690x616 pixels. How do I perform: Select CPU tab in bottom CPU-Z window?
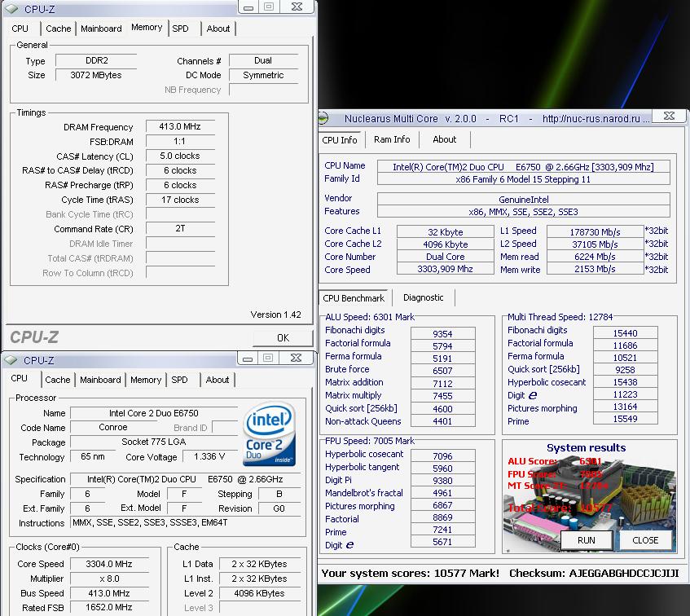tap(20, 378)
